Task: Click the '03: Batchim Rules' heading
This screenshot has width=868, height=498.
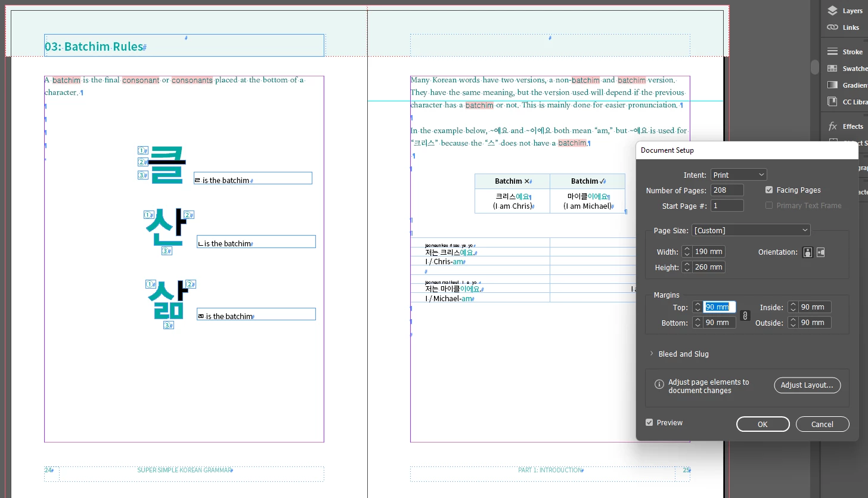Action: click(x=94, y=47)
